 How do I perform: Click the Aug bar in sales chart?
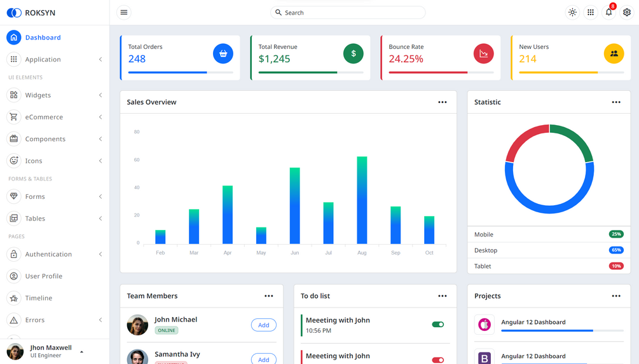point(362,200)
